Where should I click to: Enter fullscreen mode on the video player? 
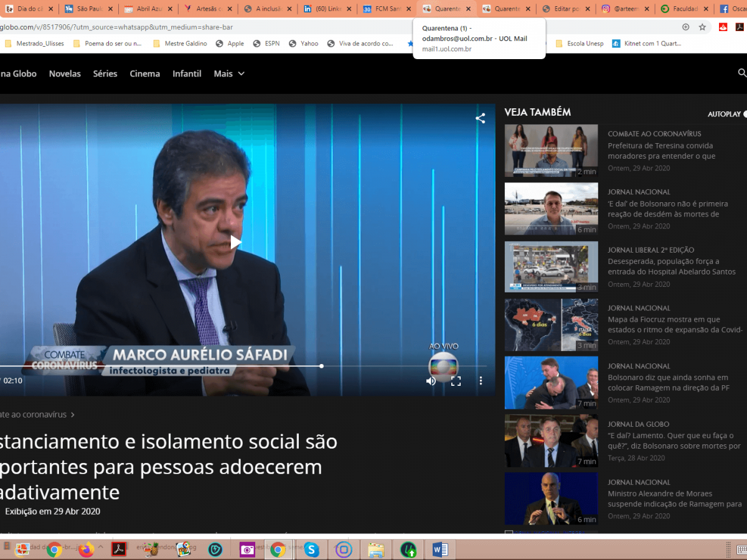coord(456,381)
